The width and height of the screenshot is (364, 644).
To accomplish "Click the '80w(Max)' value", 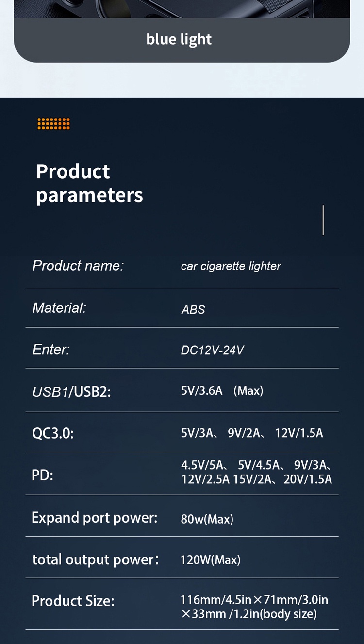I will (207, 519).
